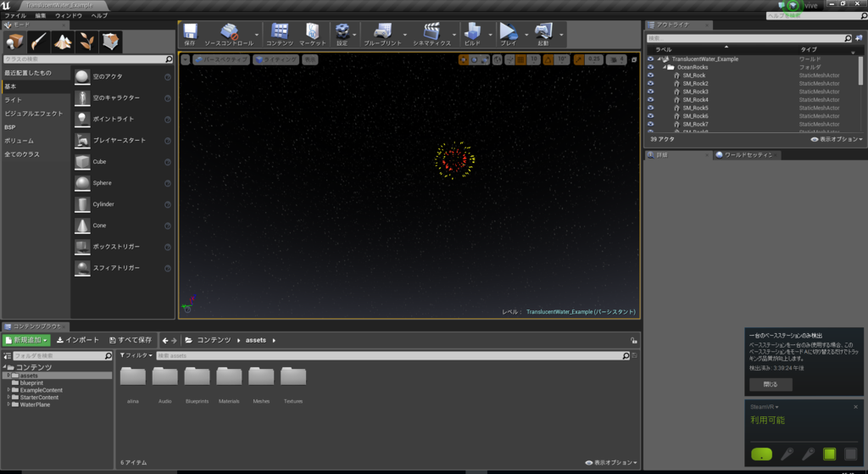Viewport: 868px width, 474px height.
Task: Open the Settings (設定) toolbar icon
Action: [342, 34]
